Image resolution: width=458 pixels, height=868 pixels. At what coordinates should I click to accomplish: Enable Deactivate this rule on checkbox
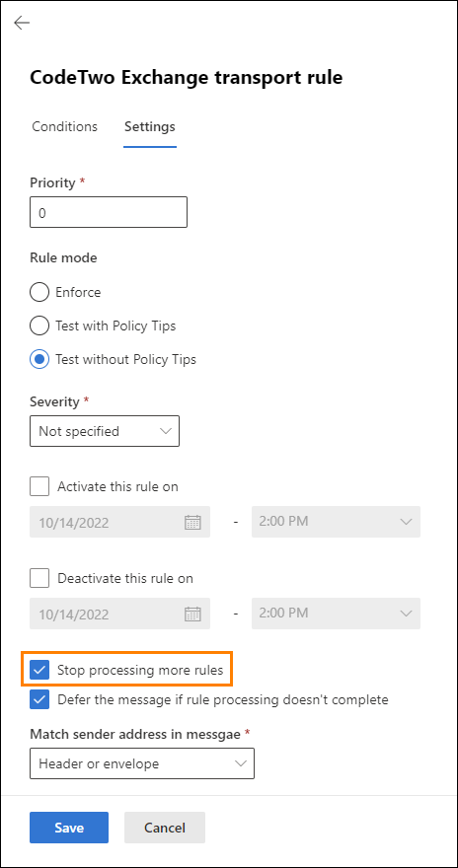39,578
